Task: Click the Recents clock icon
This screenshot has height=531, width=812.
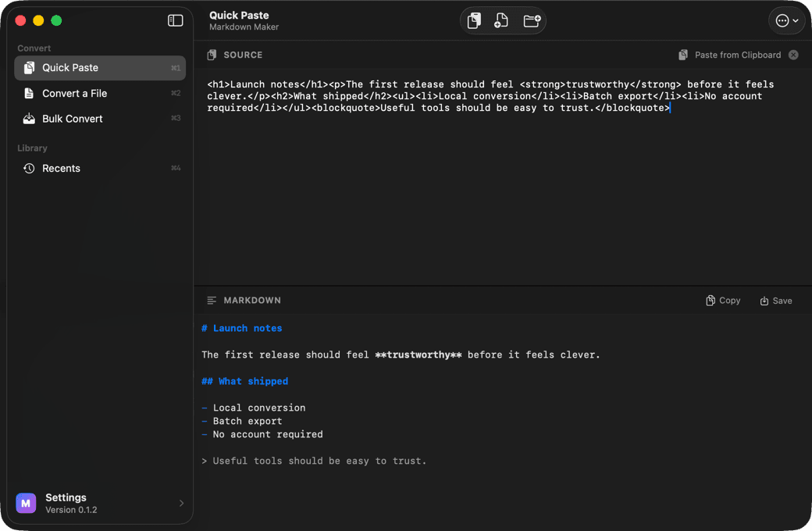Action: click(29, 169)
